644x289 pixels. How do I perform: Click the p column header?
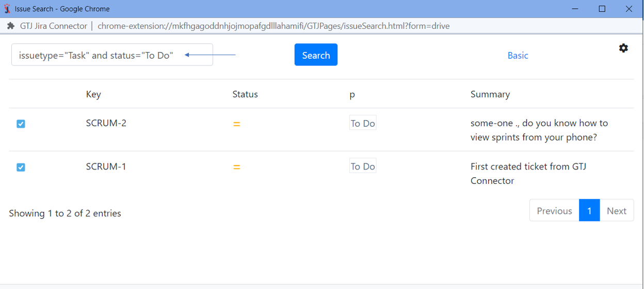(x=352, y=95)
